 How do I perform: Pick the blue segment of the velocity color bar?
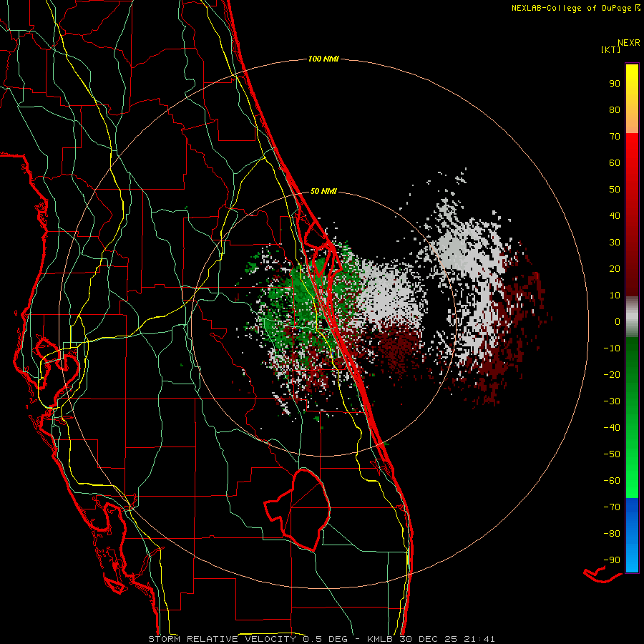tap(632, 535)
